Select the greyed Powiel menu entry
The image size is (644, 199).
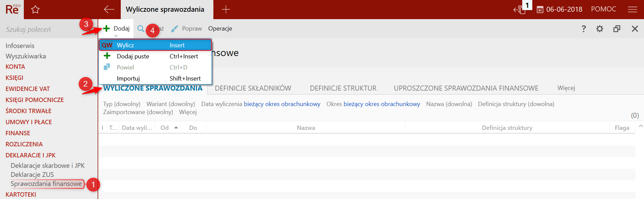155,67
